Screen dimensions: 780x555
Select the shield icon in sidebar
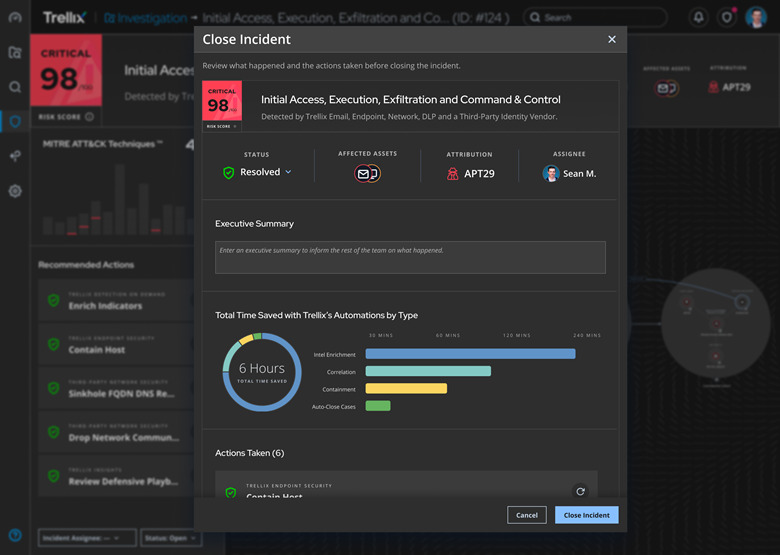(15, 121)
